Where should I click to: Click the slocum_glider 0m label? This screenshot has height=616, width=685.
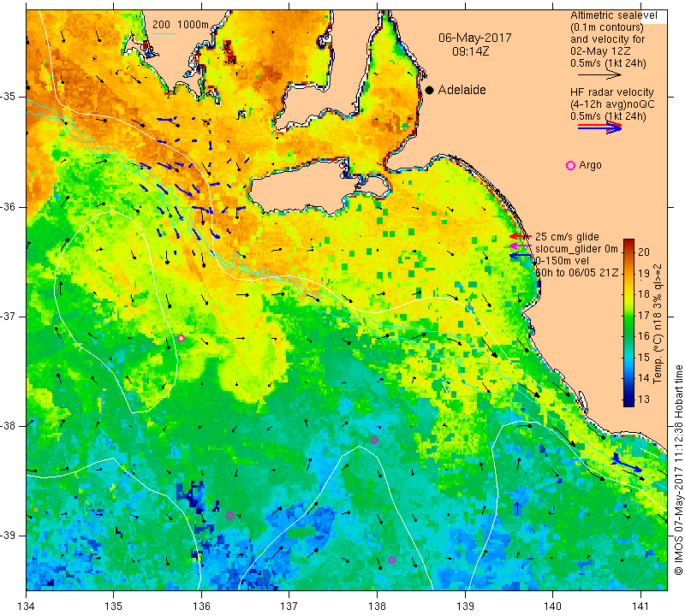576,249
